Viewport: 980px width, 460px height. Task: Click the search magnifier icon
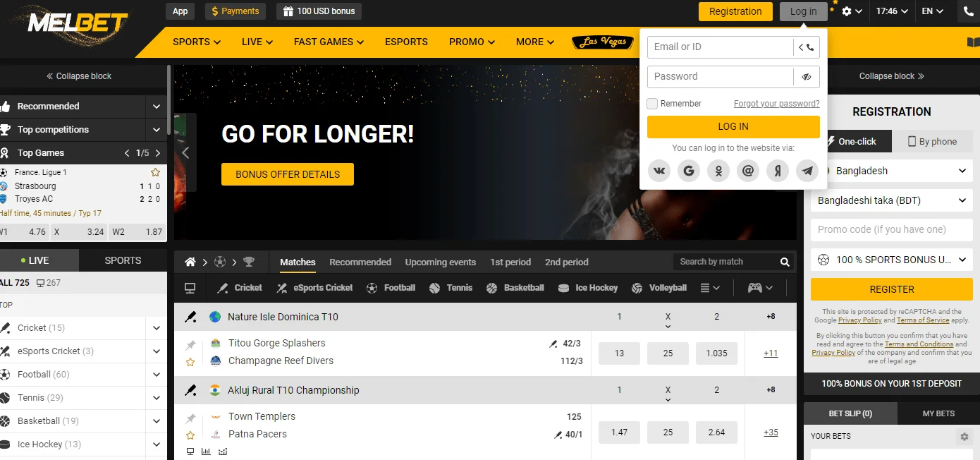tap(785, 262)
